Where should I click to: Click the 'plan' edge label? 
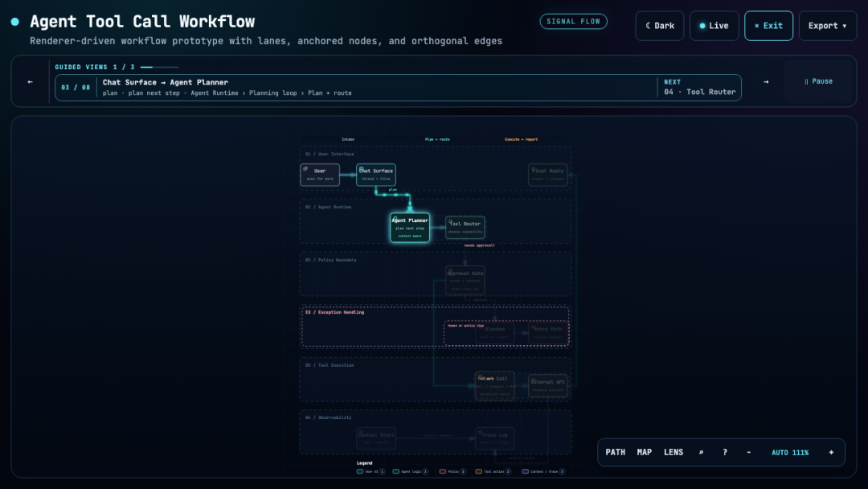(392, 190)
